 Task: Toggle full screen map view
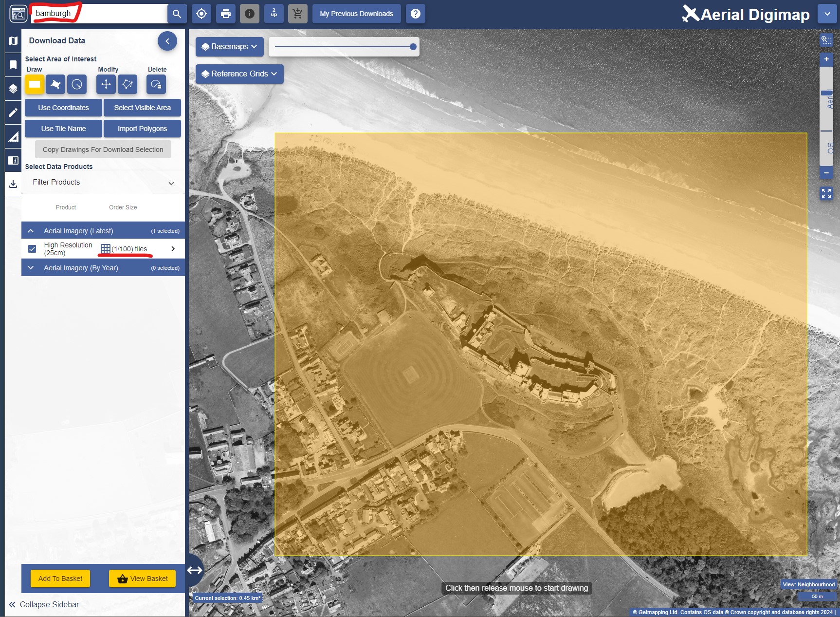pos(826,193)
